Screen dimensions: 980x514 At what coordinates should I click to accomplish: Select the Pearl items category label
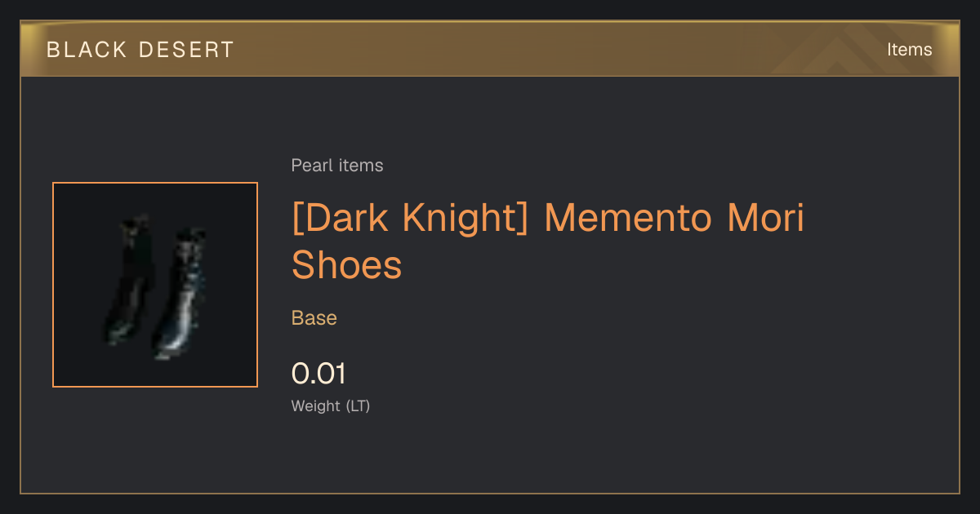(337, 166)
